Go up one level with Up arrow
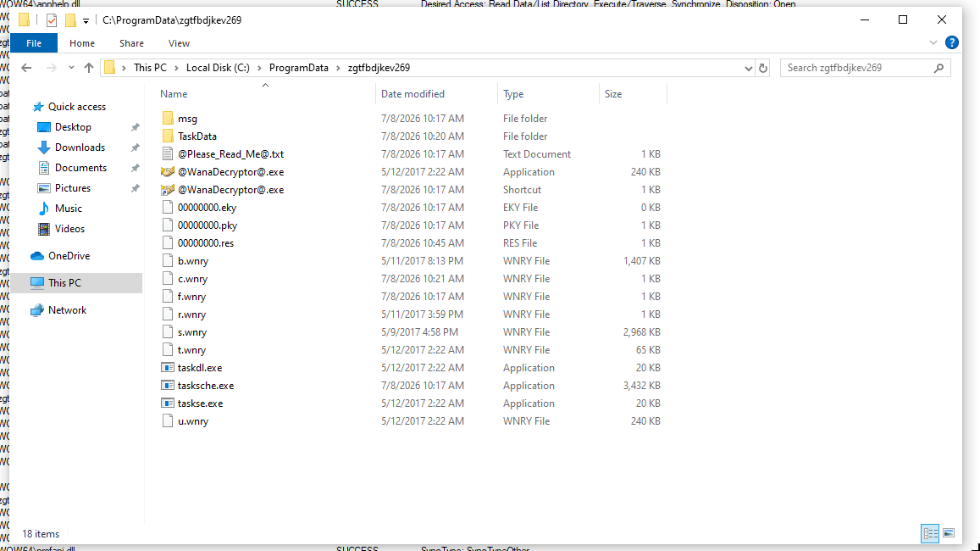Screen dimensions: 980x551 (89, 68)
